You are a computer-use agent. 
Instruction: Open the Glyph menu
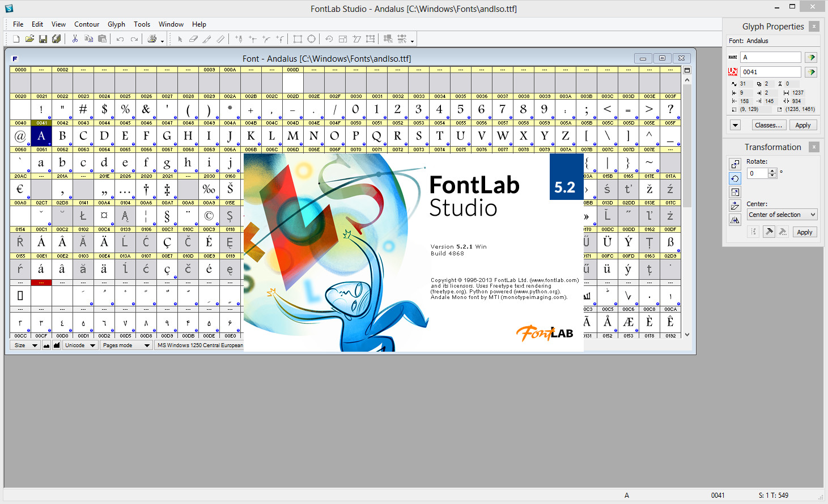pos(116,24)
